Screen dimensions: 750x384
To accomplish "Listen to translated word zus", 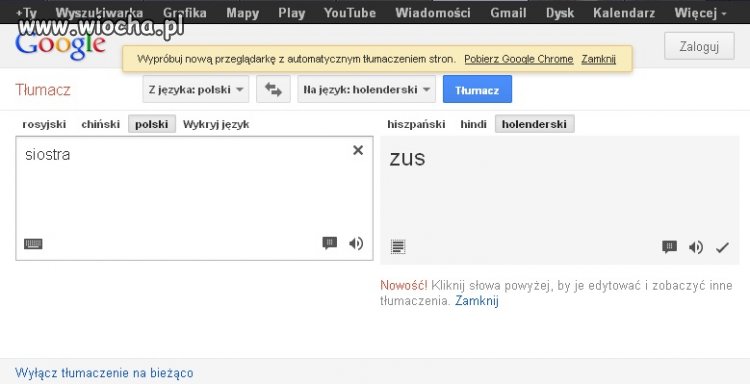I will click(x=696, y=247).
